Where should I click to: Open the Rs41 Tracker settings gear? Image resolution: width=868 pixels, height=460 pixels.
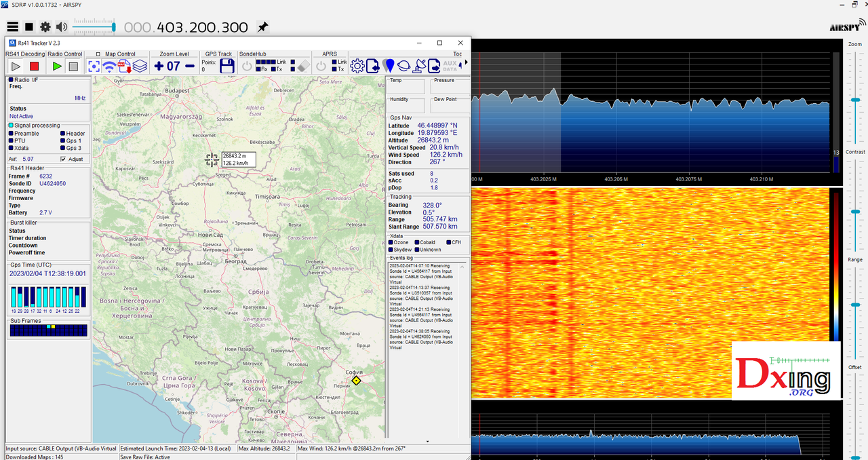click(x=357, y=66)
